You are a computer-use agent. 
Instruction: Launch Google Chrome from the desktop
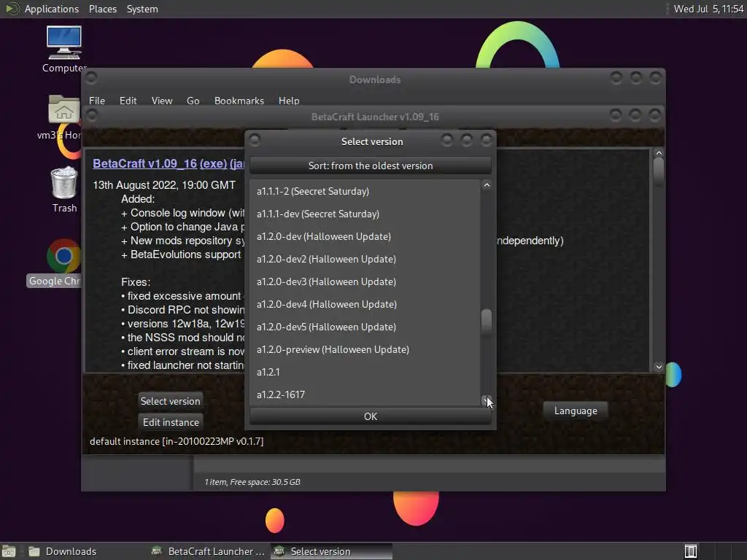(x=63, y=262)
